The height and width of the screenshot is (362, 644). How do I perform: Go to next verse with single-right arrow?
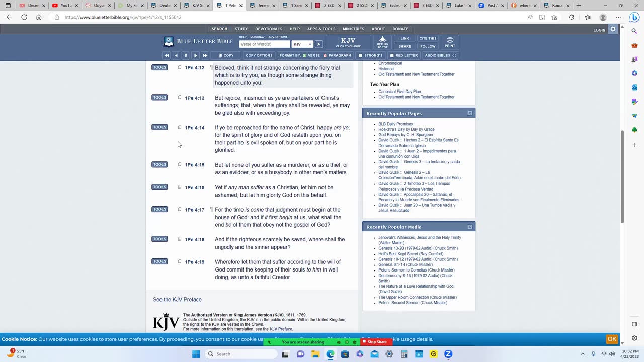(195, 55)
